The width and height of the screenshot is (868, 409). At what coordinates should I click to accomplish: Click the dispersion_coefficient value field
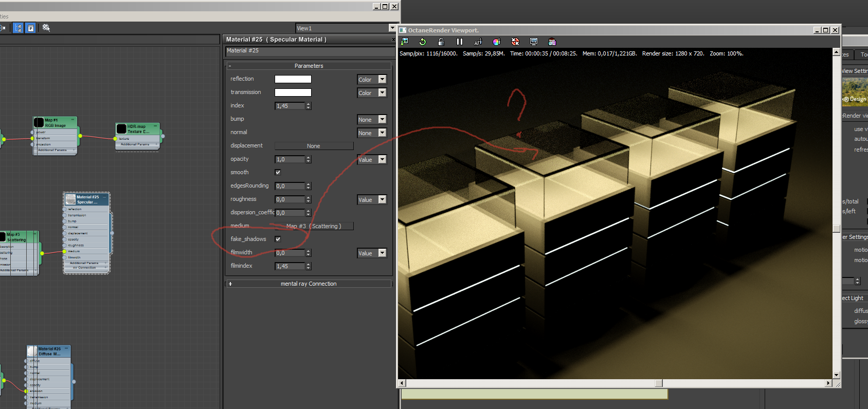[291, 213]
